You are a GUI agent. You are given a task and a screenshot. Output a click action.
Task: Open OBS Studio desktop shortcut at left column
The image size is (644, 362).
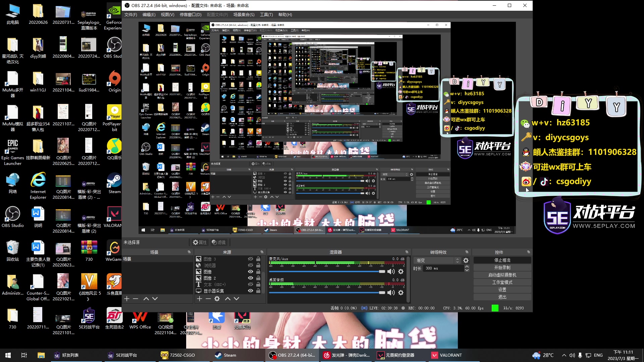point(13,217)
